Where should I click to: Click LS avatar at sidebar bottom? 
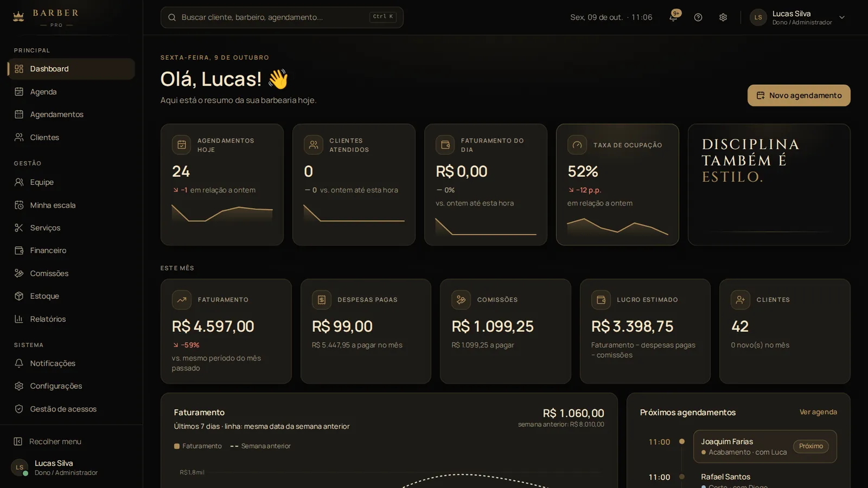(x=20, y=467)
